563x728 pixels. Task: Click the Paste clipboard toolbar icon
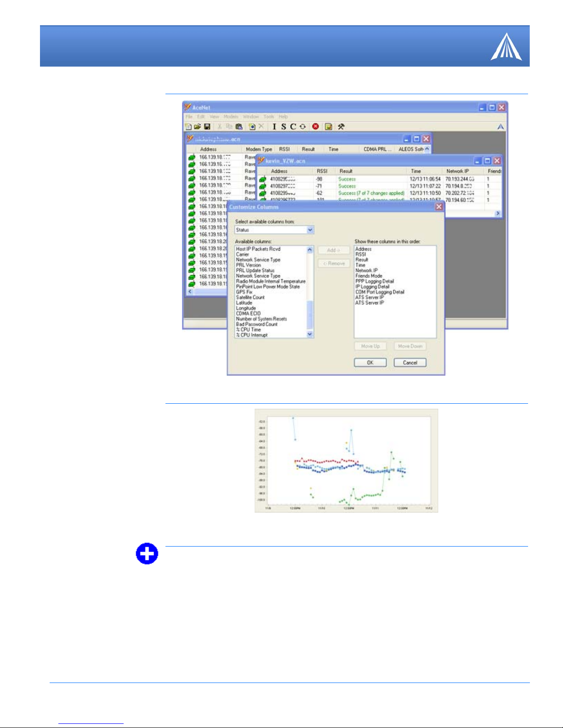(x=239, y=126)
